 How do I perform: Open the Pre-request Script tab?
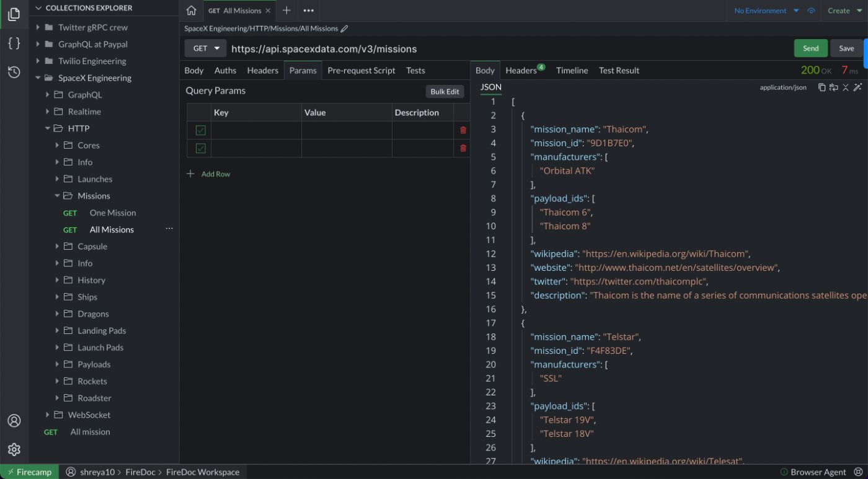[x=361, y=70]
